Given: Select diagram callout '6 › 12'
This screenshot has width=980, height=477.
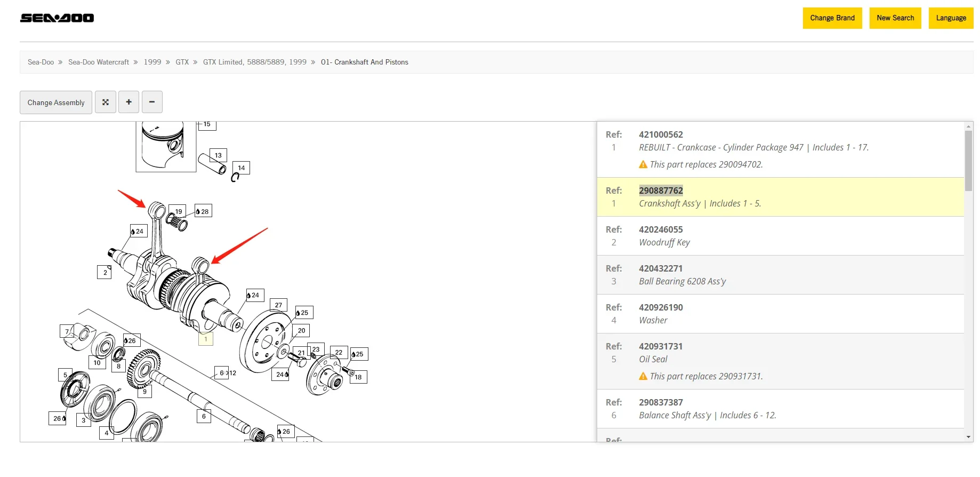Looking at the screenshot, I should tap(226, 373).
